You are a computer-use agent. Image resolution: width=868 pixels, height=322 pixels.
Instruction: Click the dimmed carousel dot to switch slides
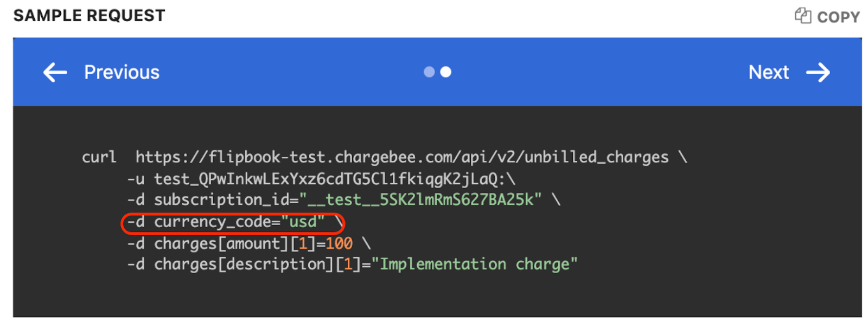(x=429, y=72)
